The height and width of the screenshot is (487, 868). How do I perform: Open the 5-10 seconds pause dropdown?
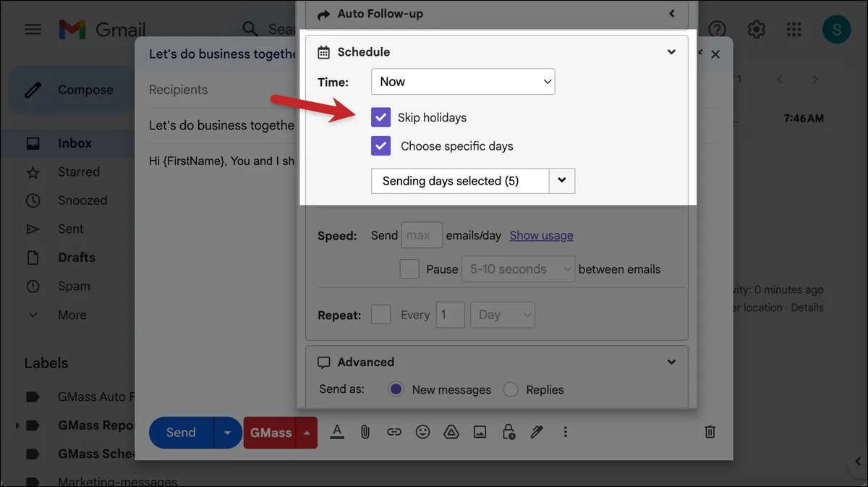tap(518, 269)
